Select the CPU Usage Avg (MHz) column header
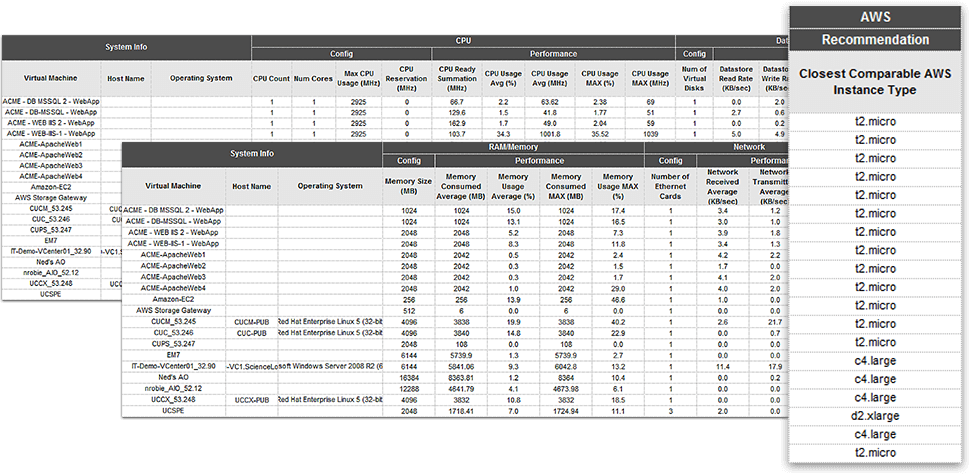The height and width of the screenshot is (475, 971). pos(549,79)
